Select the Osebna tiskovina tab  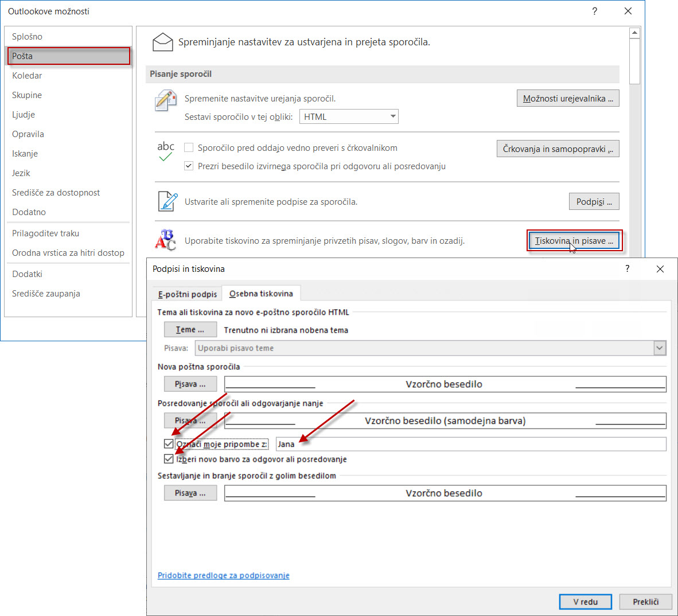pos(261,294)
